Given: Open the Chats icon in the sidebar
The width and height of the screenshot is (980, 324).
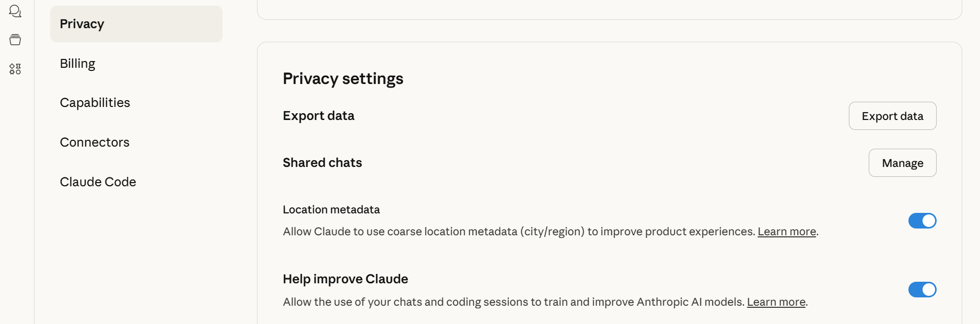Looking at the screenshot, I should point(15,10).
